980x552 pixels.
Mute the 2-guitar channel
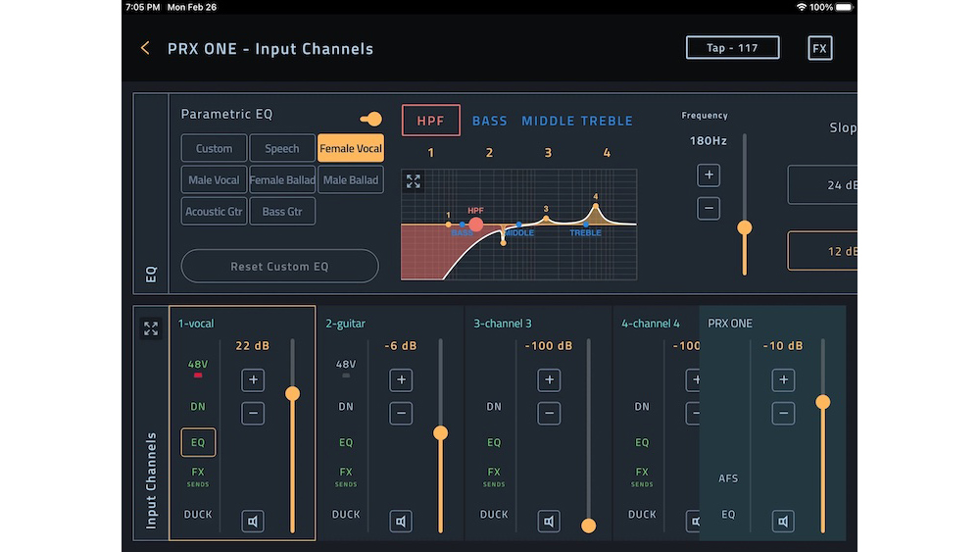pos(401,521)
